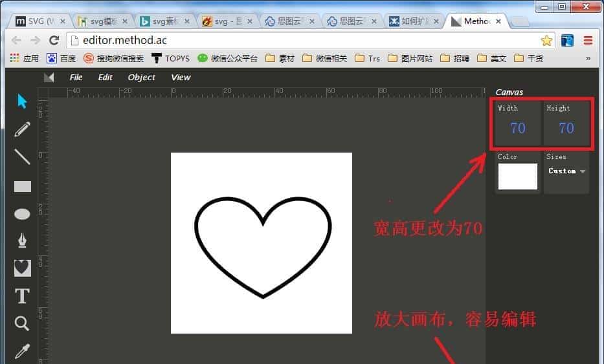604x364 pixels.
Task: Open the 应用 apps shortcut
Action: (24, 58)
